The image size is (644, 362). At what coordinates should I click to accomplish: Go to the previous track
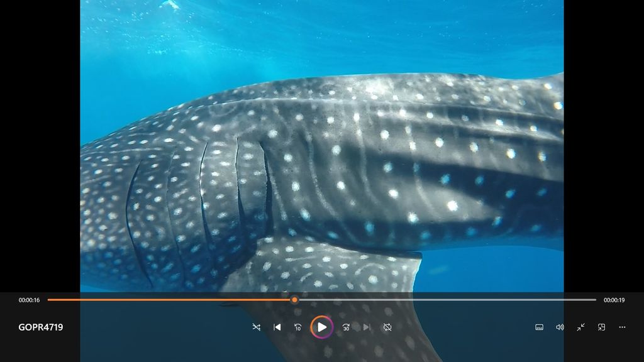277,327
